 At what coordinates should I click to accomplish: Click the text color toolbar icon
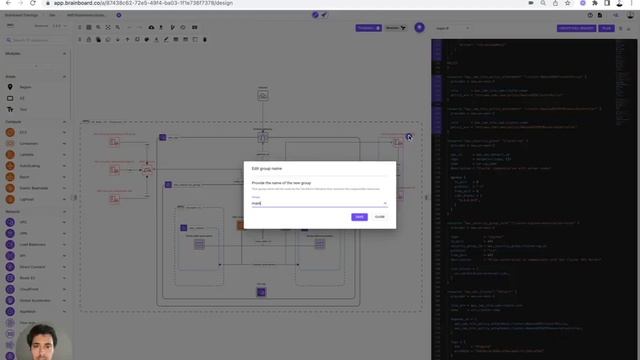156,40
